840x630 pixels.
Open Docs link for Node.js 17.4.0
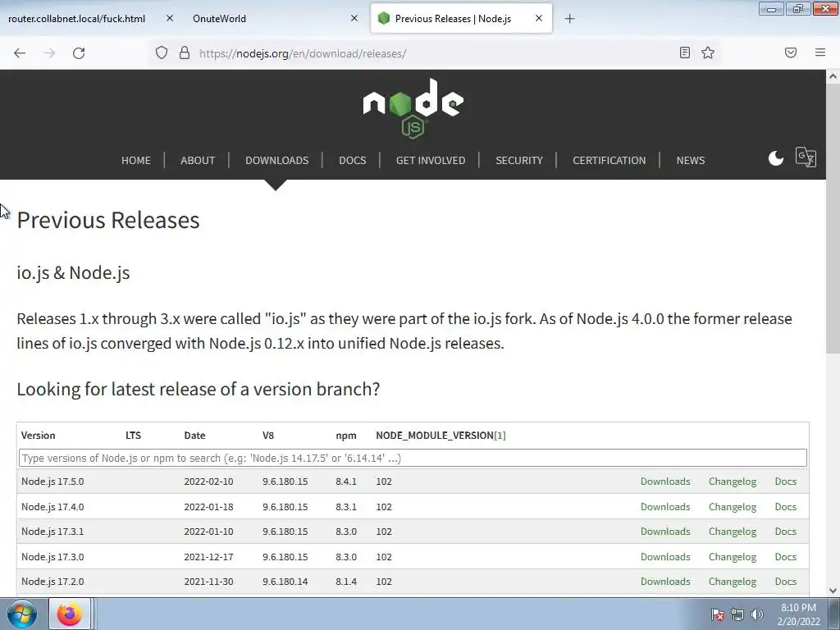point(785,507)
